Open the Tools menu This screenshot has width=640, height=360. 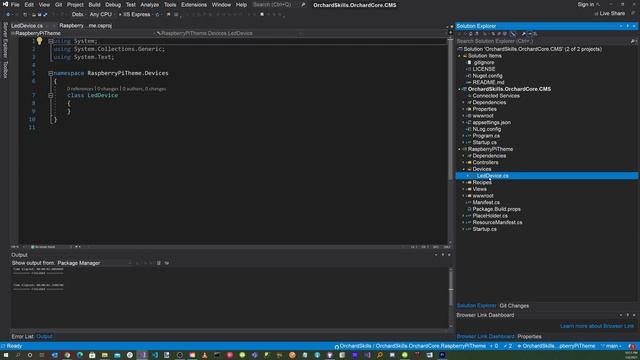[x=170, y=5]
